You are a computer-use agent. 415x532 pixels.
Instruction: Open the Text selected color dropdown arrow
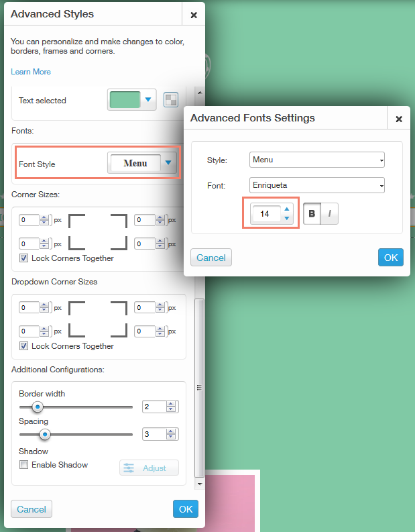coord(148,99)
